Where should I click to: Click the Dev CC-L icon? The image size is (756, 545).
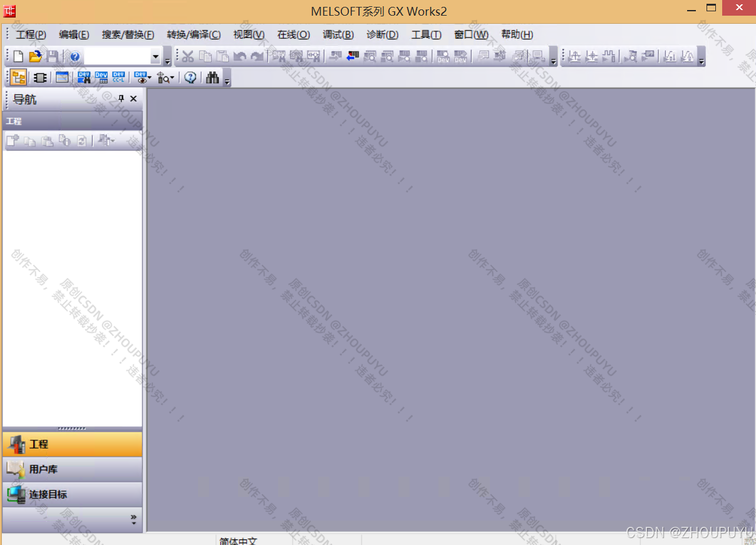[x=119, y=78]
